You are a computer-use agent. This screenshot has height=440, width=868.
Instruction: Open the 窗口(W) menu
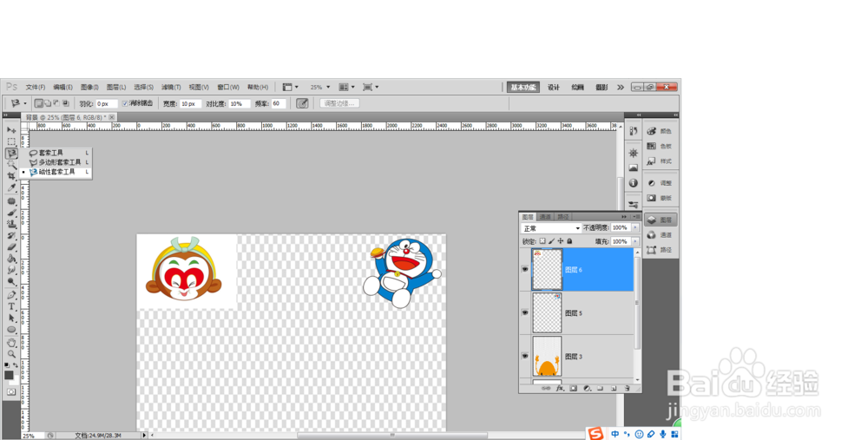click(228, 88)
